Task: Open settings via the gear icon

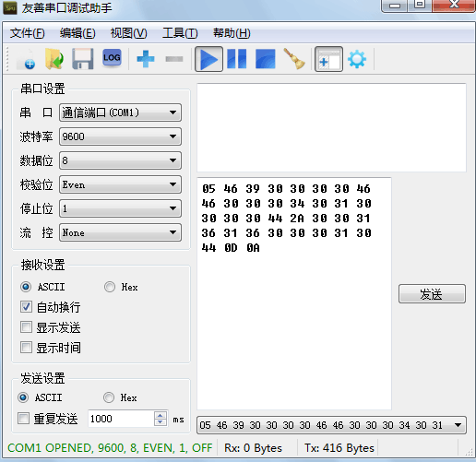Action: coord(357,59)
